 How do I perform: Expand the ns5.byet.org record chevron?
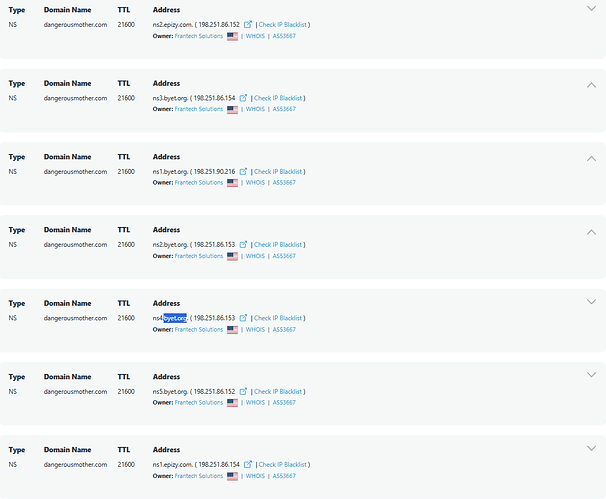(591, 375)
